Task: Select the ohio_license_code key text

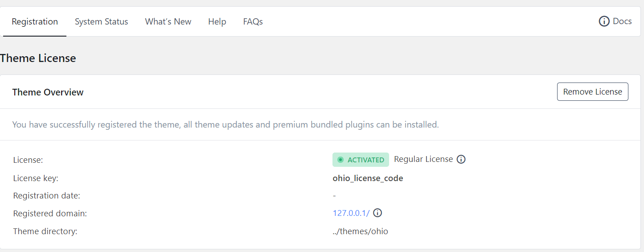Action: click(x=368, y=178)
